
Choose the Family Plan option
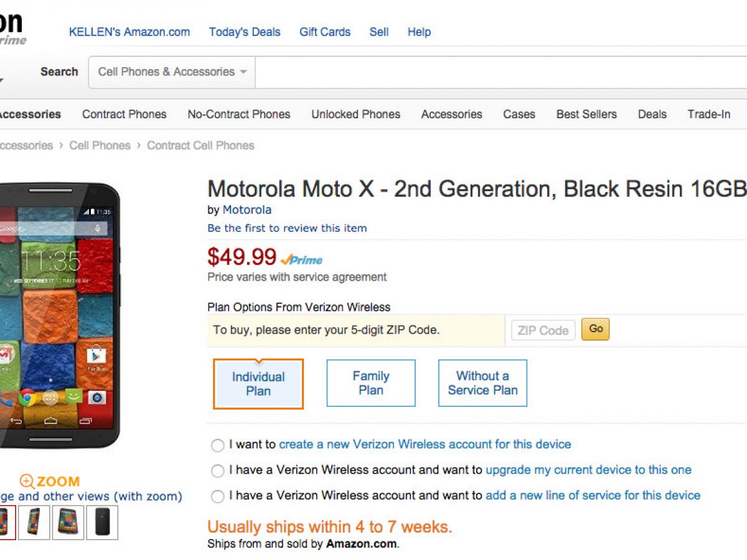click(x=371, y=383)
